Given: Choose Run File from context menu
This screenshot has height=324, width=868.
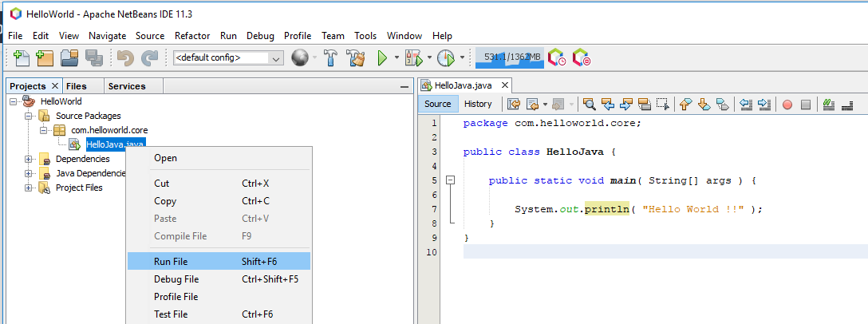Looking at the screenshot, I should click(219, 262).
